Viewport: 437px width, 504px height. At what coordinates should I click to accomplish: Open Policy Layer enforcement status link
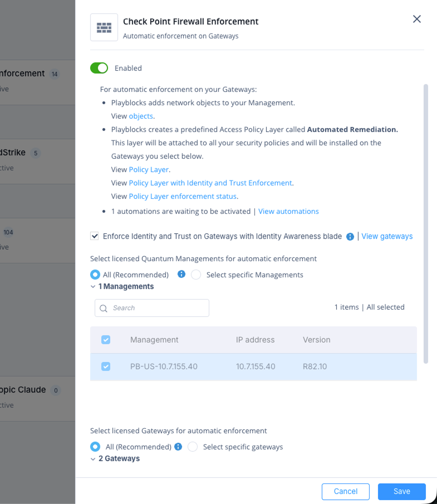tap(183, 196)
